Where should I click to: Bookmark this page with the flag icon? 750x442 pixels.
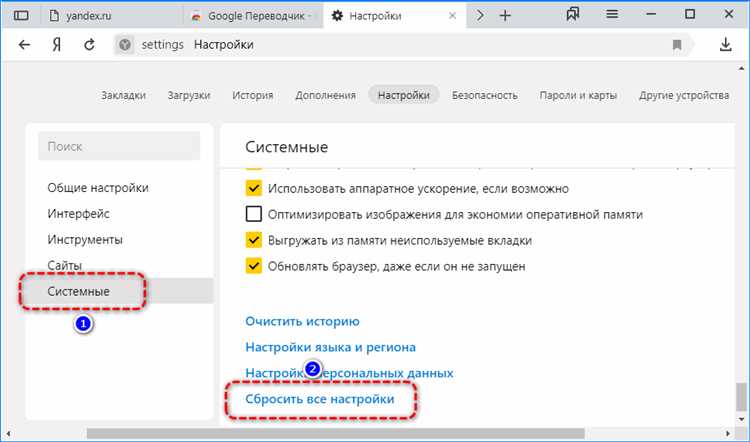[677, 45]
